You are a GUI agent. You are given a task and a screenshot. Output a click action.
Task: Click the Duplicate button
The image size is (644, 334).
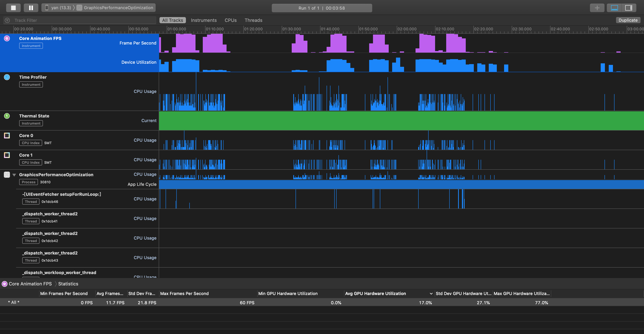[x=628, y=20]
